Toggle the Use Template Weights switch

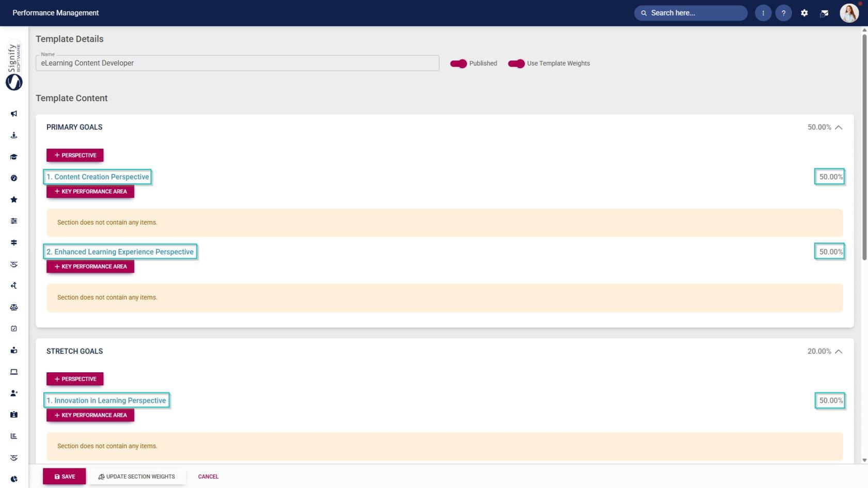(x=516, y=64)
